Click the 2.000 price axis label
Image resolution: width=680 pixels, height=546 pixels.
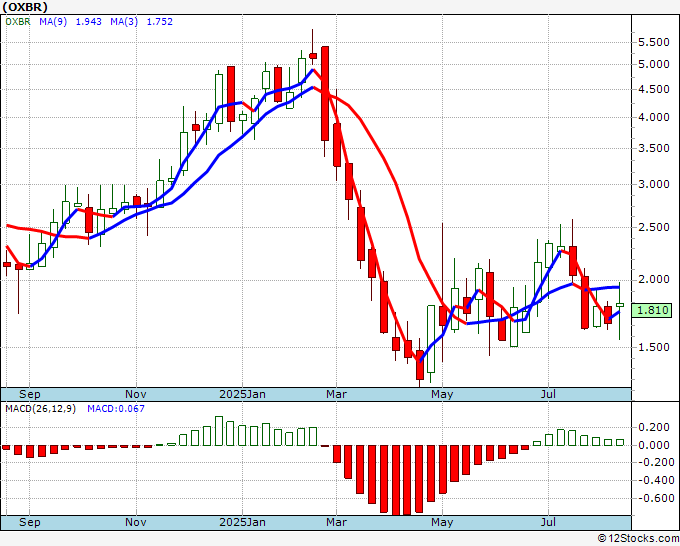click(654, 280)
